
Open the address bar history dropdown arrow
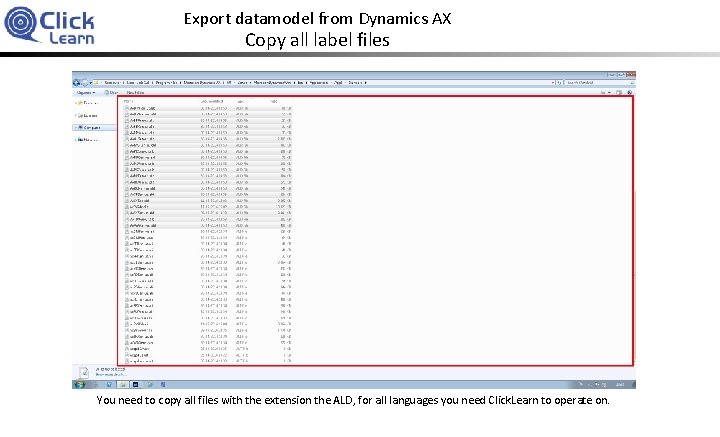pos(553,83)
